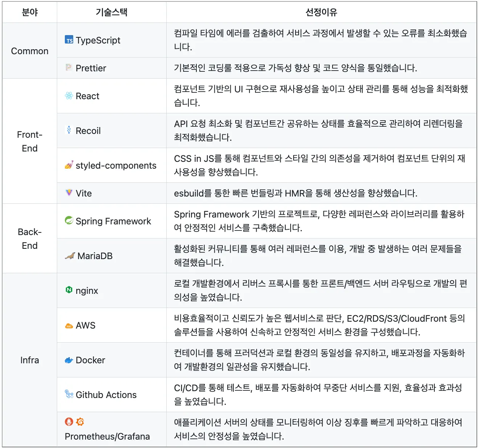Click the Common category cell
Screen dimensions: 479x448
coord(30,51)
